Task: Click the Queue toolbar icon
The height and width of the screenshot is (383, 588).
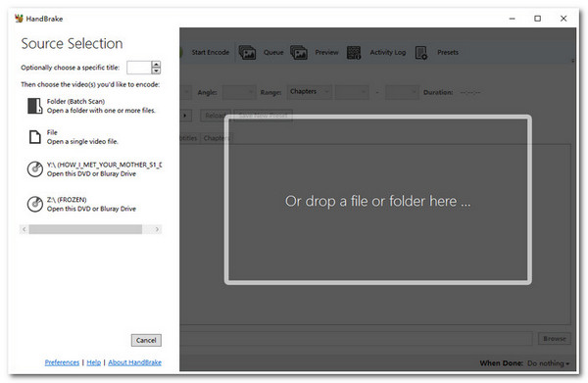Action: tap(247, 53)
